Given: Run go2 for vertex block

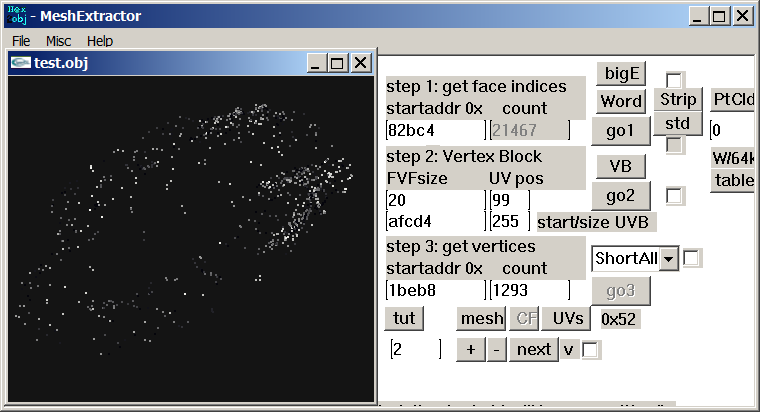Looking at the screenshot, I should click(x=620, y=196).
